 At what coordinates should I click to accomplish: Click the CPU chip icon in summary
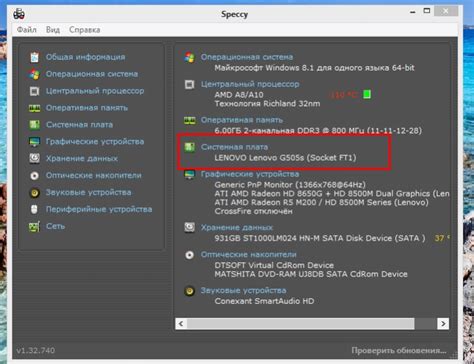pyautogui.click(x=190, y=84)
